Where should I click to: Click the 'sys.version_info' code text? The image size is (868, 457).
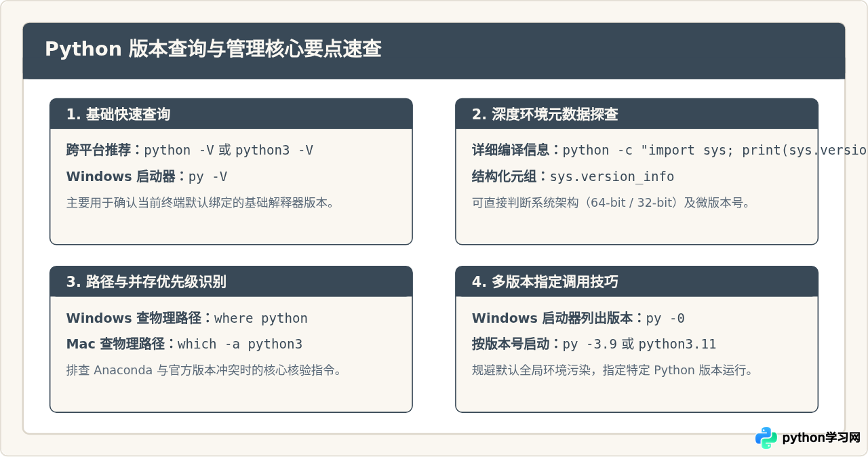612,176
